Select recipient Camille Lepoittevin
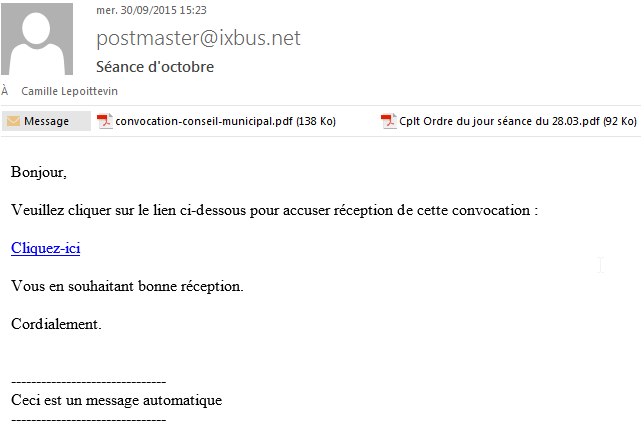Viewport: 641px width, 425px height. [62, 90]
